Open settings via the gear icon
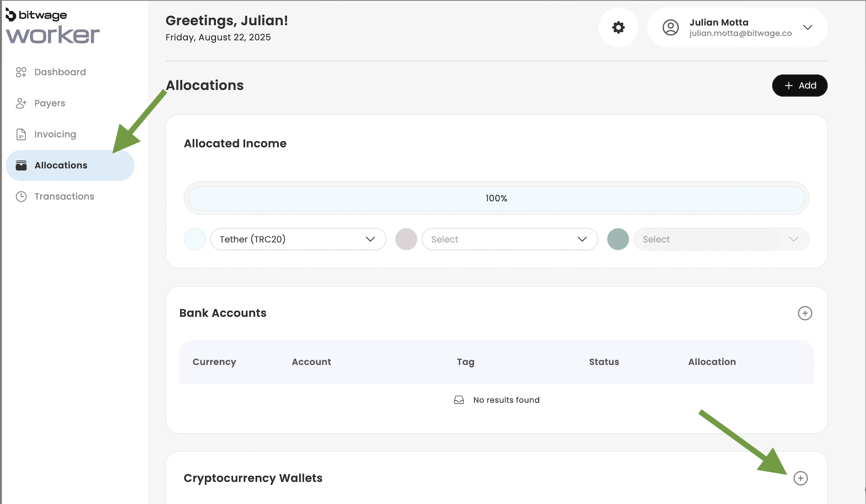 [x=618, y=28]
